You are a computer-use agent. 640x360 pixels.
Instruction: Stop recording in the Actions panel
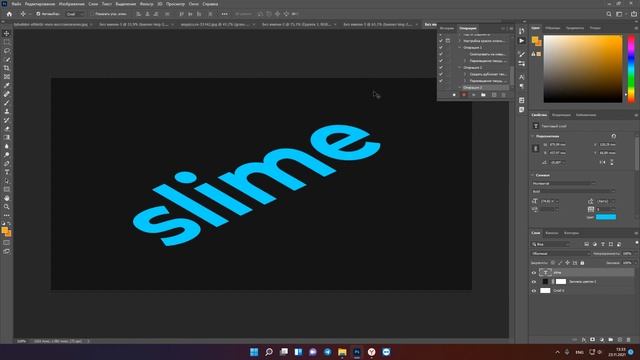pyautogui.click(x=454, y=95)
